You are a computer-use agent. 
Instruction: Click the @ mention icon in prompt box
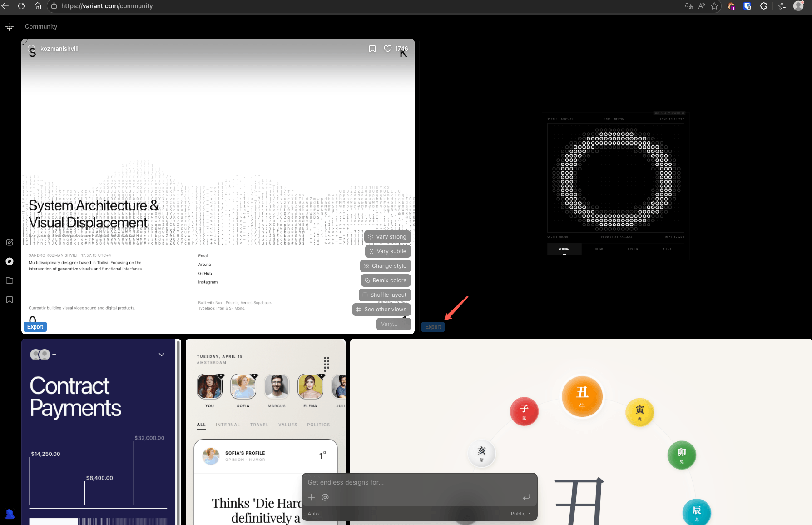(x=325, y=497)
